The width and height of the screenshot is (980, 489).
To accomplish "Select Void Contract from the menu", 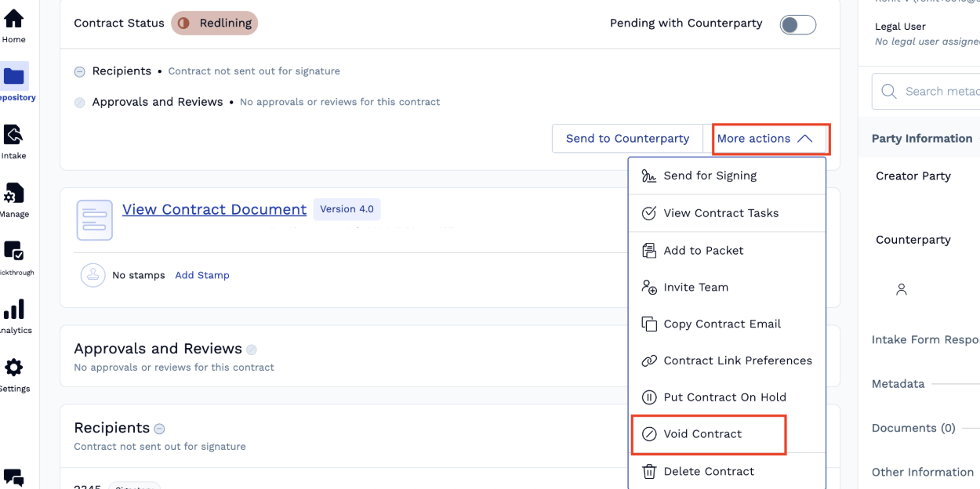I will (x=702, y=434).
